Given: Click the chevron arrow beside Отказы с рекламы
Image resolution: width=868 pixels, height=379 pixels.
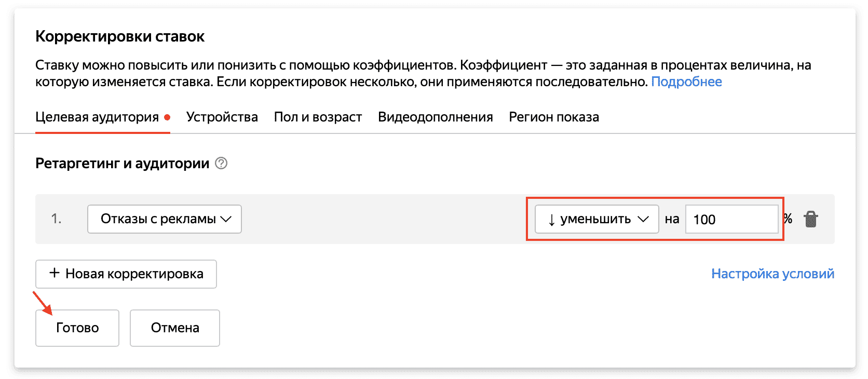Looking at the screenshot, I should [226, 219].
